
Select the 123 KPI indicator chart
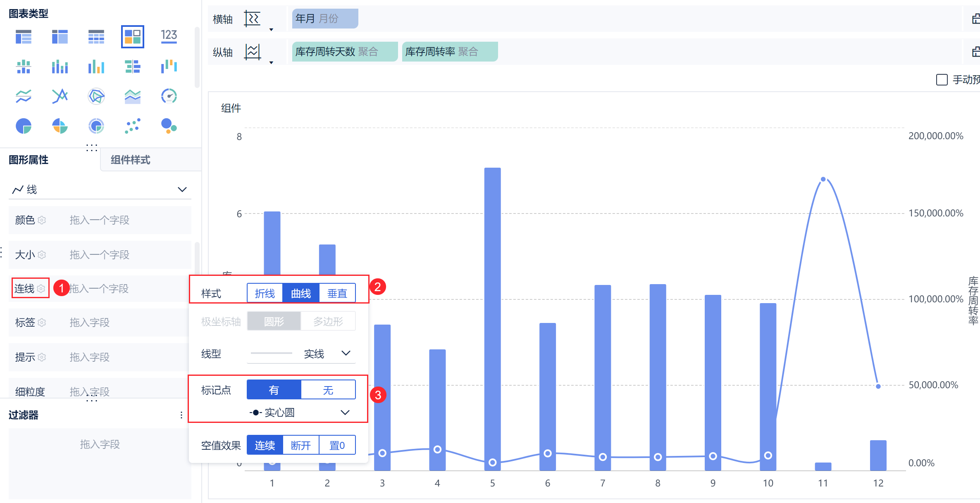pyautogui.click(x=169, y=36)
